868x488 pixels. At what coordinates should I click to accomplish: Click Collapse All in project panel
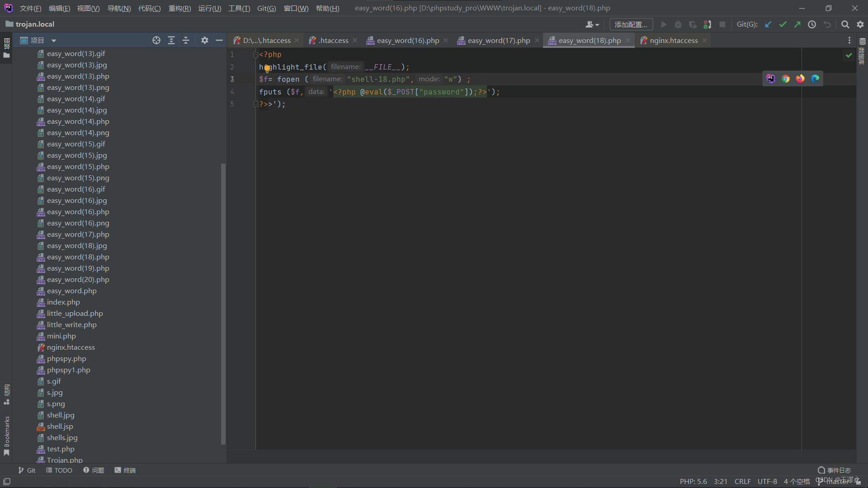[x=186, y=41]
